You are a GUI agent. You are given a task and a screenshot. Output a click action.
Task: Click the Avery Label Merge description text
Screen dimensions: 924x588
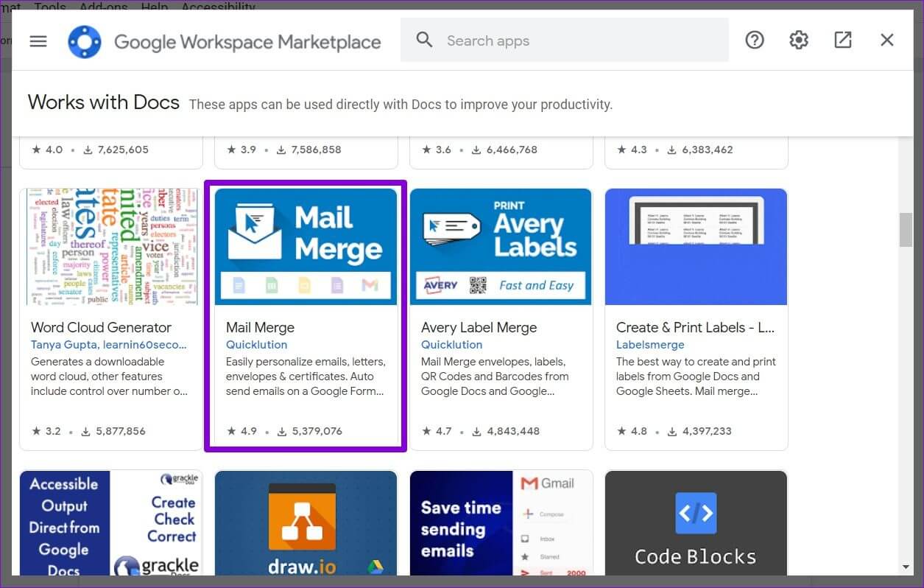[495, 377]
